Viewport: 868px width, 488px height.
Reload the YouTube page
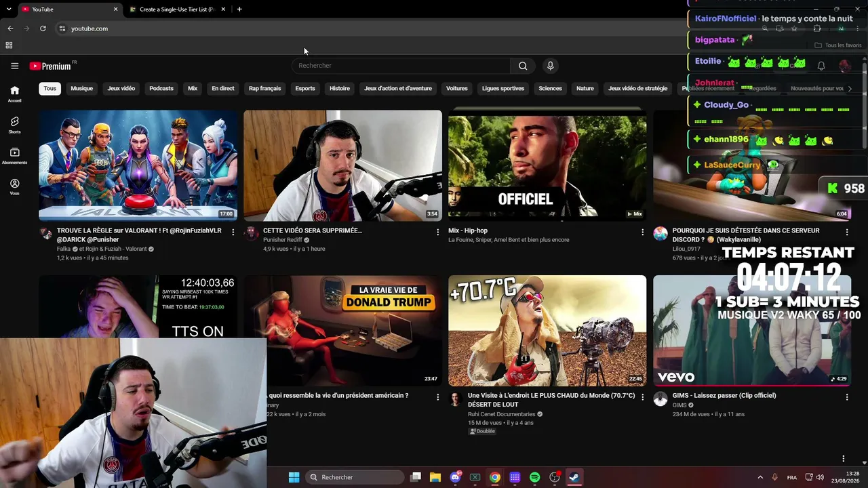(x=43, y=28)
